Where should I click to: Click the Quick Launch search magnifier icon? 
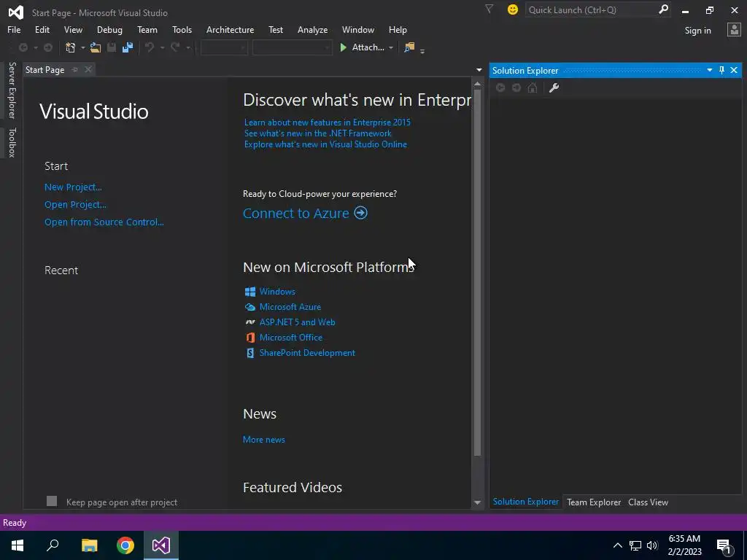coord(663,9)
